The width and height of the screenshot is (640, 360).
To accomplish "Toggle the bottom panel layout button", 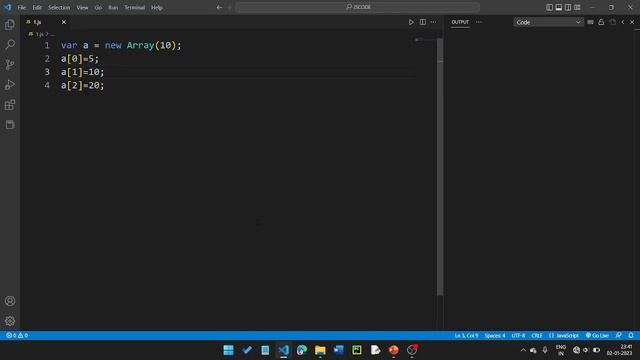I will pyautogui.click(x=559, y=7).
